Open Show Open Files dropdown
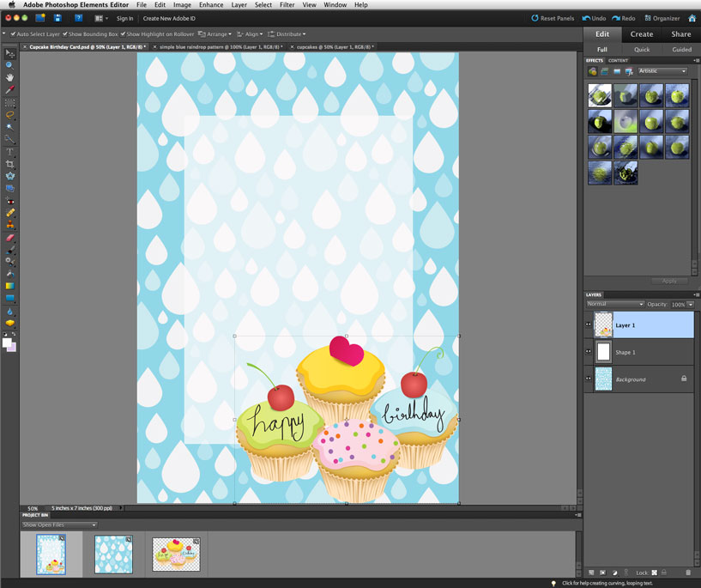The width and height of the screenshot is (701, 588). (x=59, y=525)
